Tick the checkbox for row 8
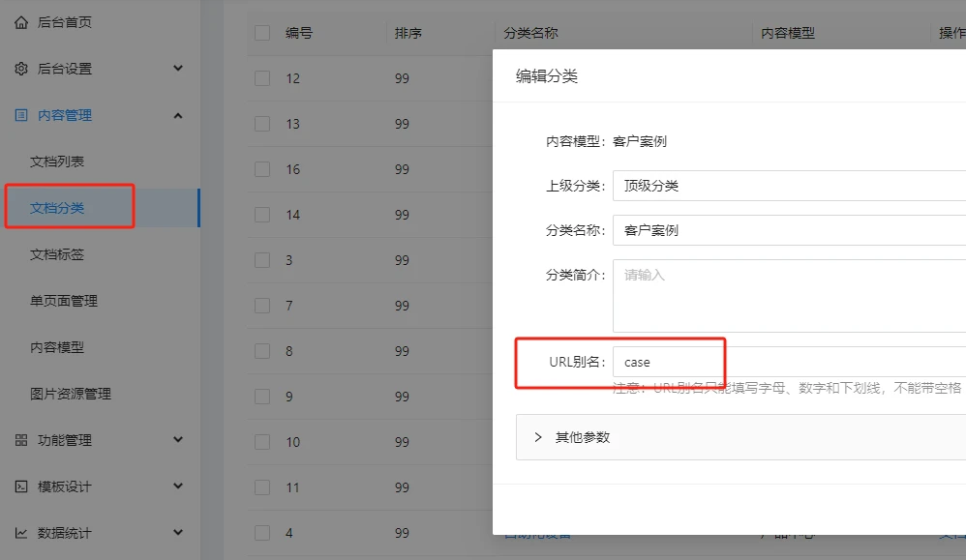The width and height of the screenshot is (966, 560). point(262,351)
